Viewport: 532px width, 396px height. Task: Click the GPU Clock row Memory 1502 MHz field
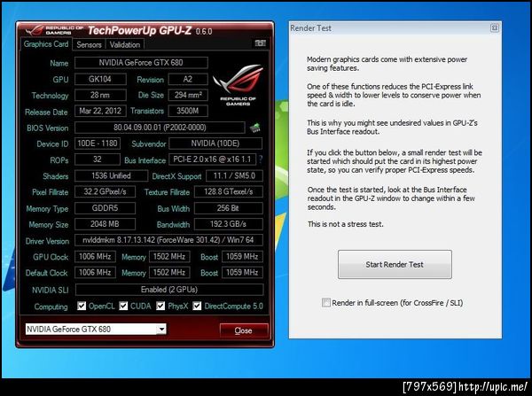click(169, 257)
